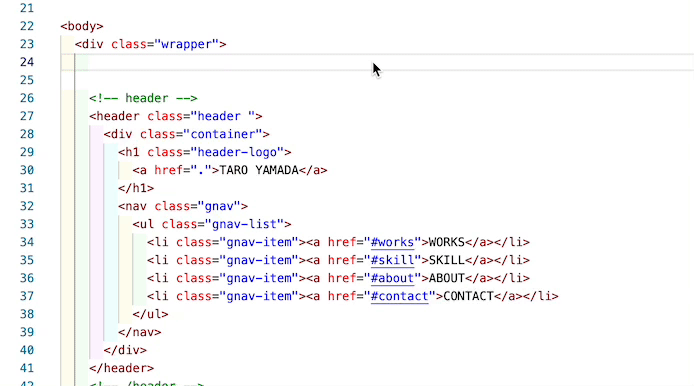
Task: Click the TARO YAMADA anchor text
Action: pos(259,170)
